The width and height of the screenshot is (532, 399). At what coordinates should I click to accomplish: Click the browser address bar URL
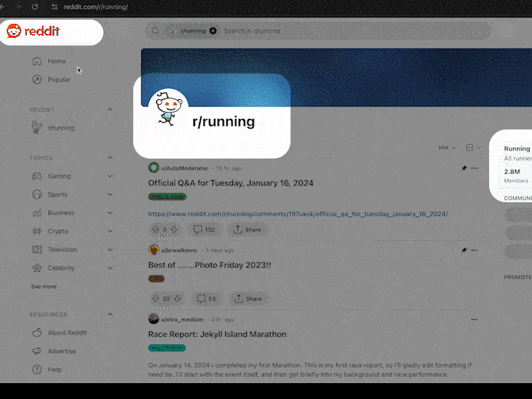[x=96, y=7]
